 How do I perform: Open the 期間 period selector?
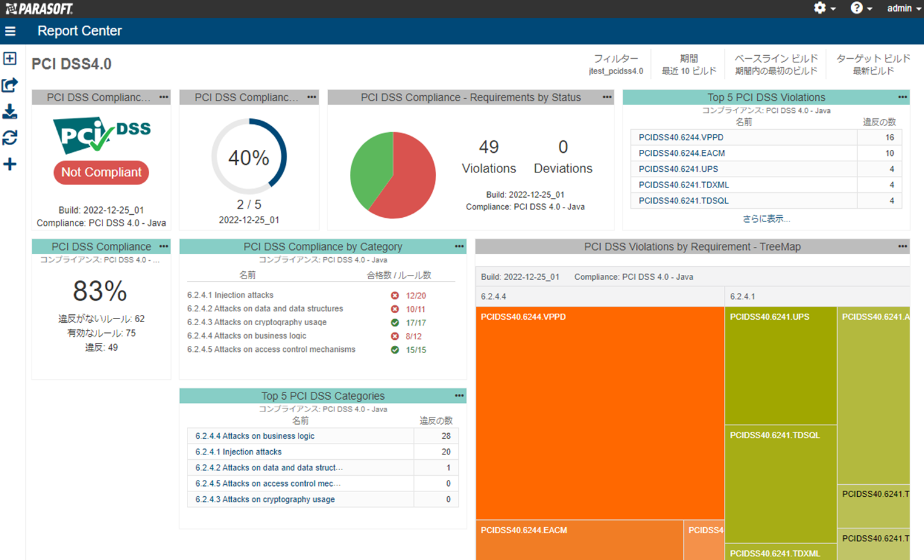click(689, 64)
